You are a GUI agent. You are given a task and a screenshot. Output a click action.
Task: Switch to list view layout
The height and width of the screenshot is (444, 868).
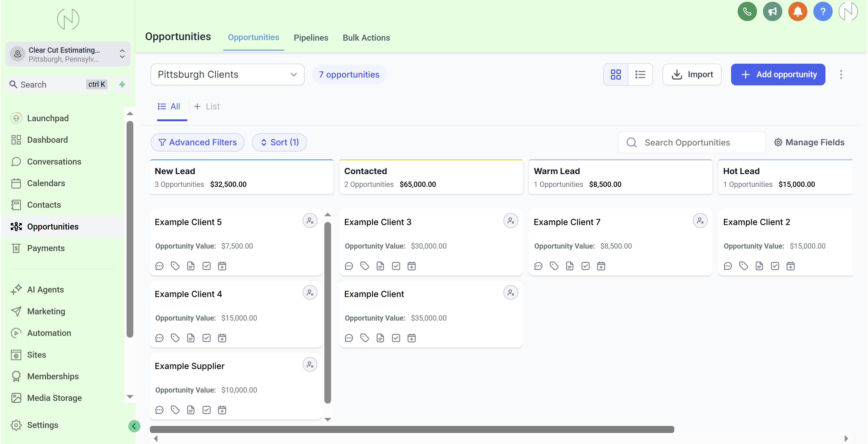(640, 75)
